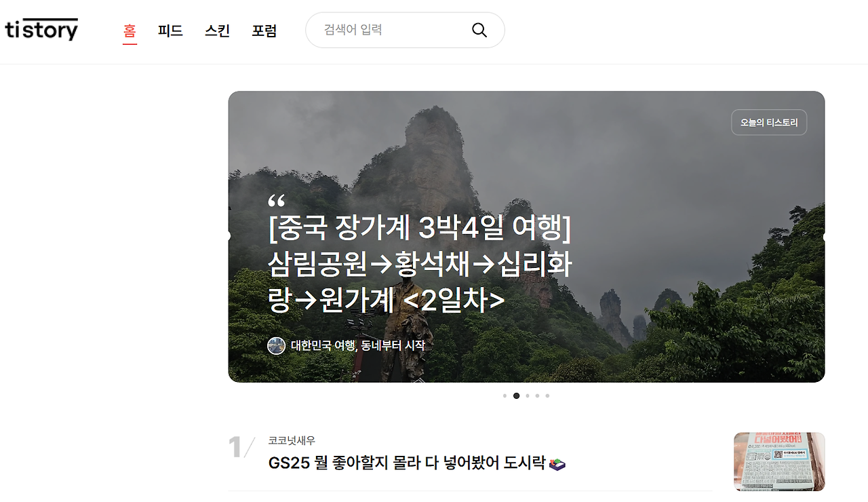
Task: Click the magnifying glass search icon
Action: tap(479, 30)
